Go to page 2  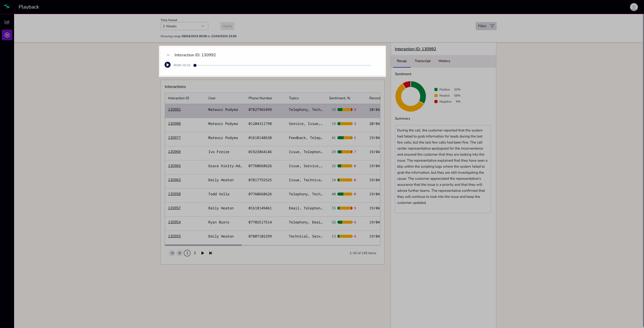click(x=195, y=253)
